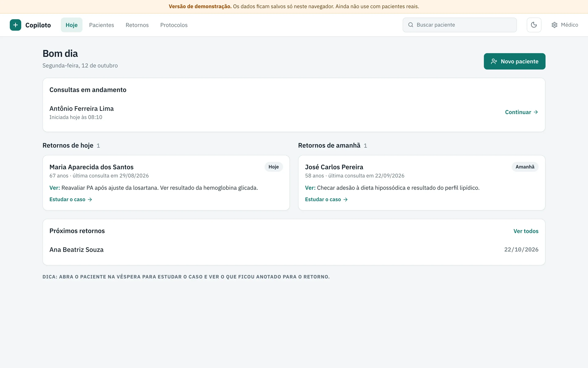Click the arrow icon next to Continuar

tap(536, 112)
